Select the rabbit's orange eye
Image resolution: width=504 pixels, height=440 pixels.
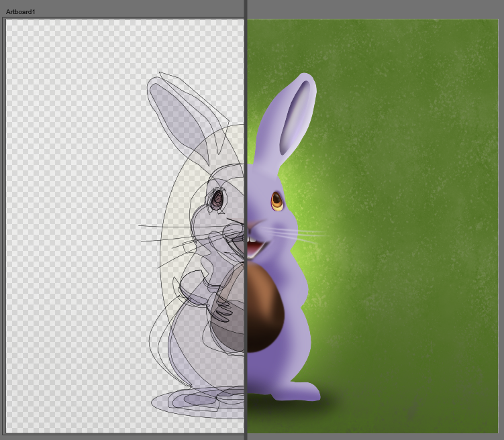tap(277, 200)
